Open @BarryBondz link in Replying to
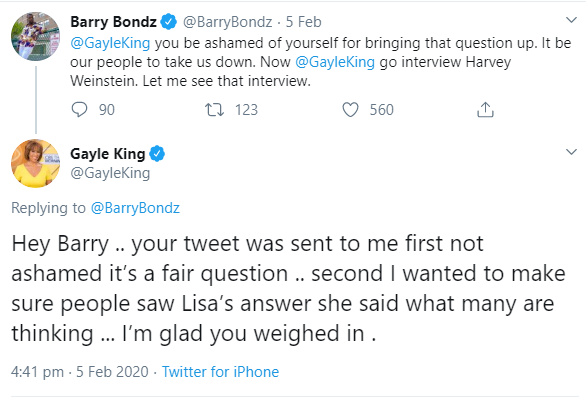Screen dimensions: 586x397 (x=135, y=208)
